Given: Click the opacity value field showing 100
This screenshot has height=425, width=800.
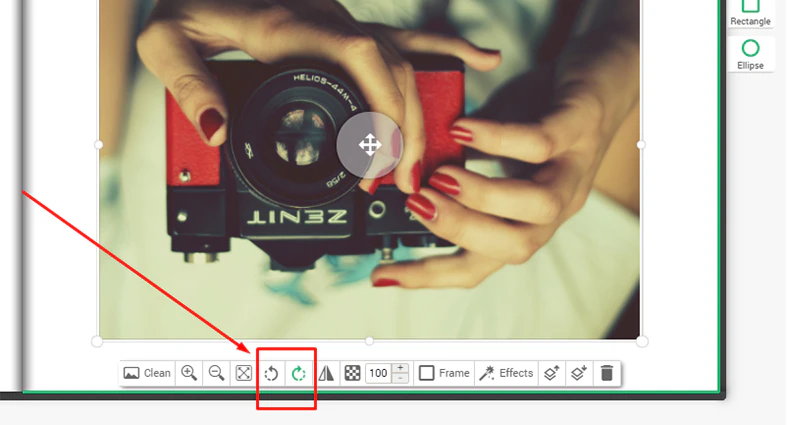Looking at the screenshot, I should point(379,373).
